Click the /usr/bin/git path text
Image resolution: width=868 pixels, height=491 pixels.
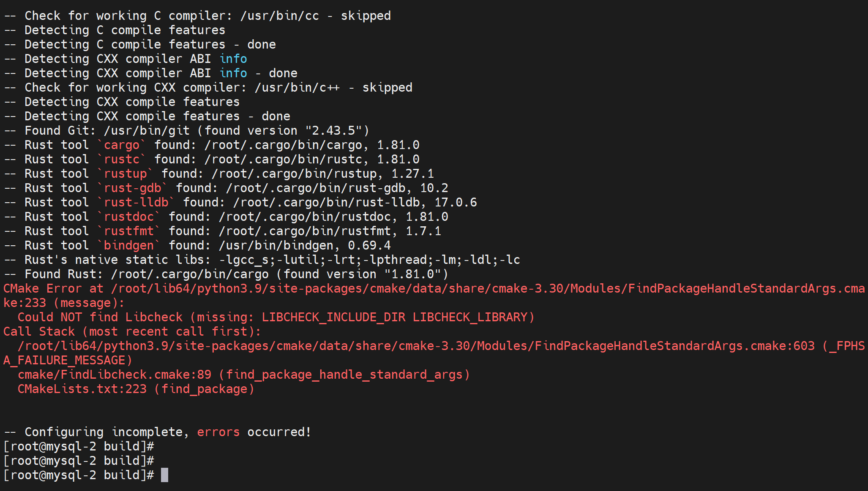147,130
